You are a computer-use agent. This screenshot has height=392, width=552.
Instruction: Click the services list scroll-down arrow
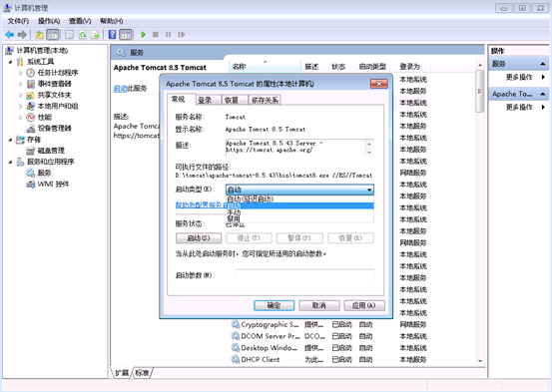tap(480, 361)
